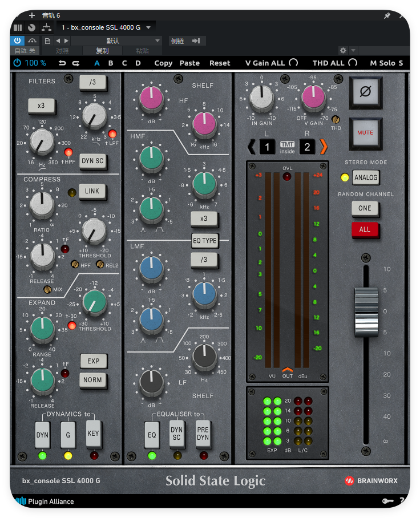Click the compressor MIX screw knob
This screenshot has width=420, height=518.
[47, 290]
